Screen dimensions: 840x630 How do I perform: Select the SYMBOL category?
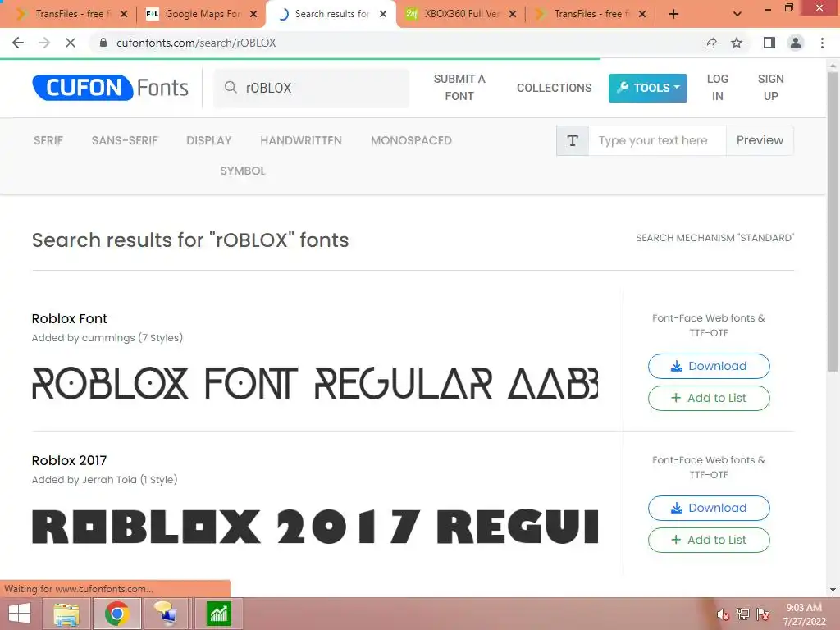243,171
